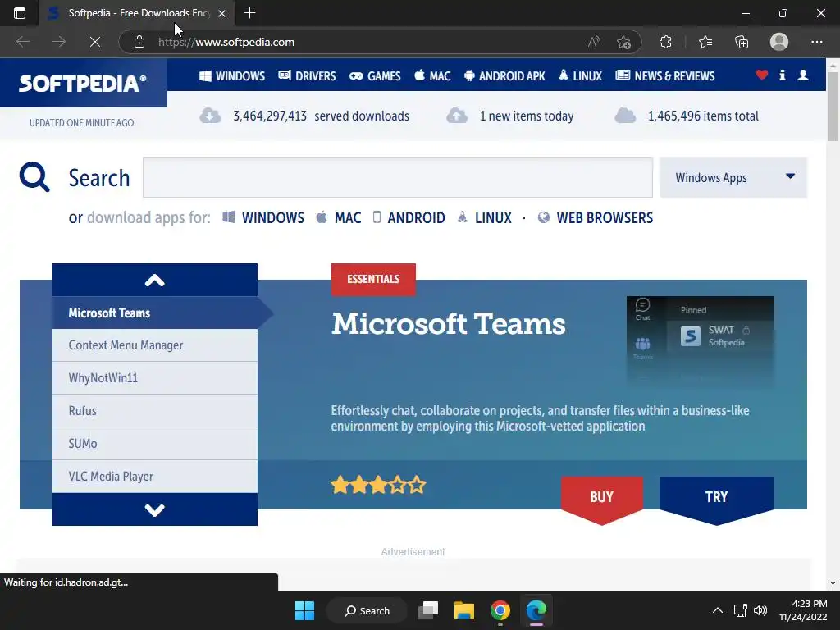Open the browser profile avatar
Viewport: 840px width, 630px height.
click(779, 42)
